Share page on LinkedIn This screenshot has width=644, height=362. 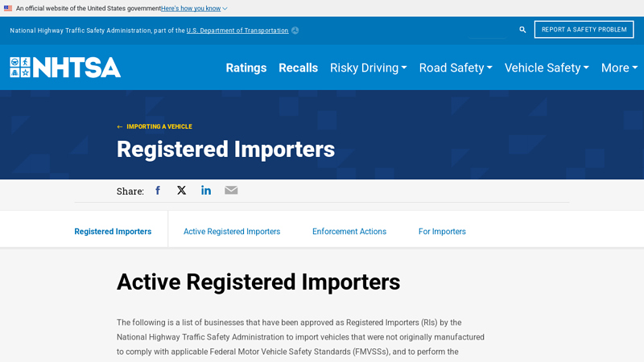click(x=206, y=191)
